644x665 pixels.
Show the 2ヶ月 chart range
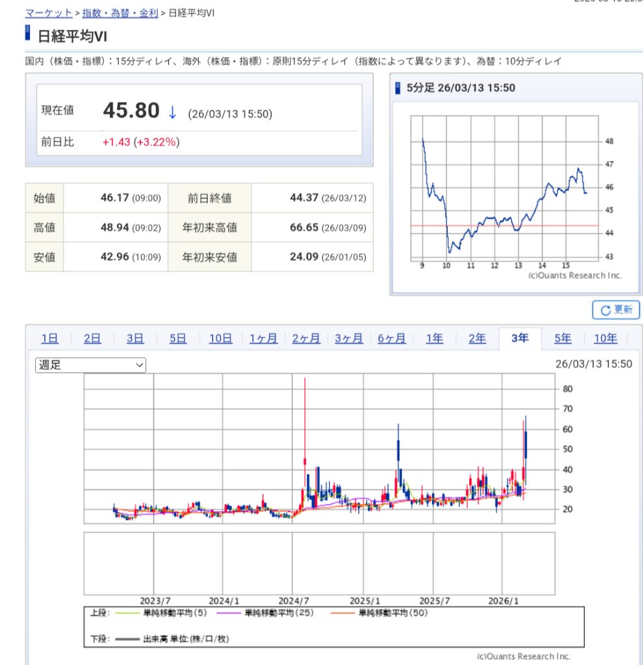(306, 338)
